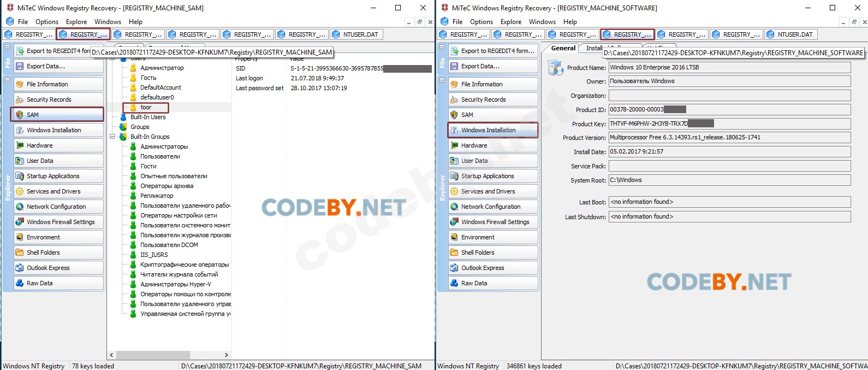Image resolution: width=868 pixels, height=370 pixels.
Task: Select the General tab in SOFTWARE window
Action: (563, 48)
